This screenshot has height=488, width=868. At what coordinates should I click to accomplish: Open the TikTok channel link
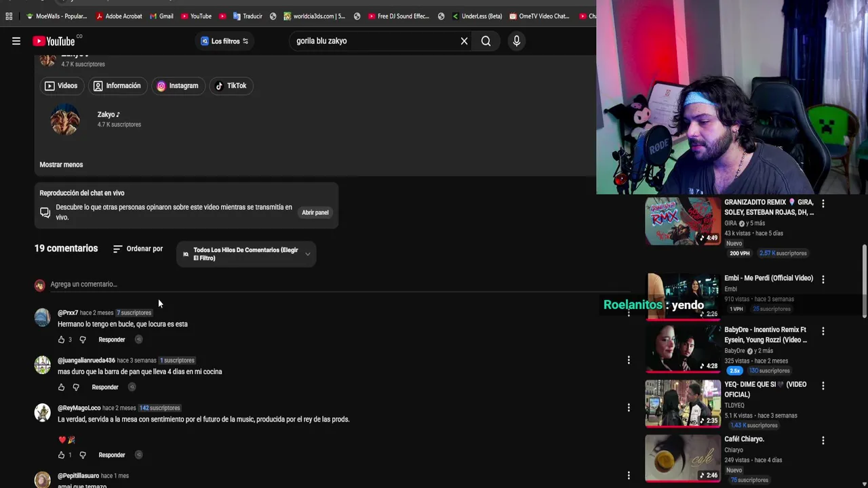[x=231, y=86]
